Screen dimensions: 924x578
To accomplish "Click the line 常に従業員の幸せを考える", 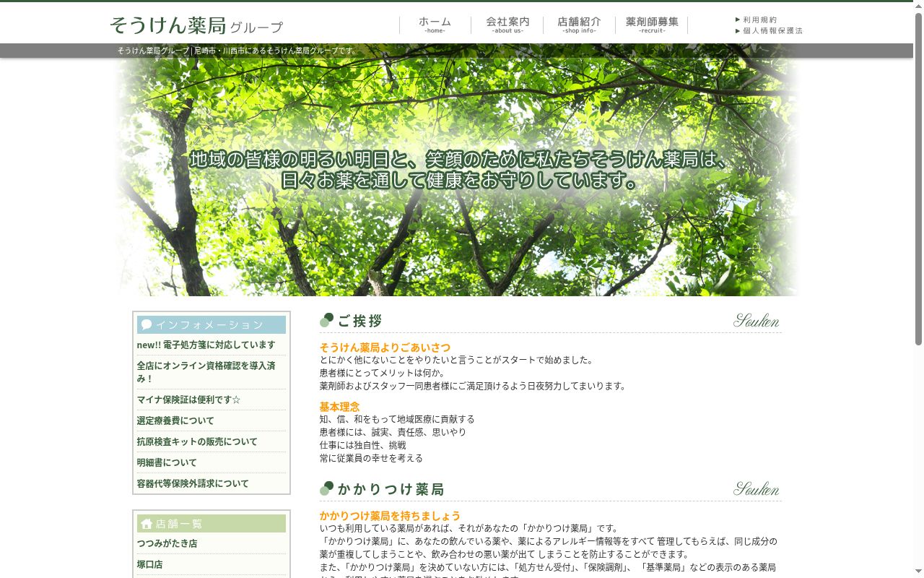I will [371, 458].
